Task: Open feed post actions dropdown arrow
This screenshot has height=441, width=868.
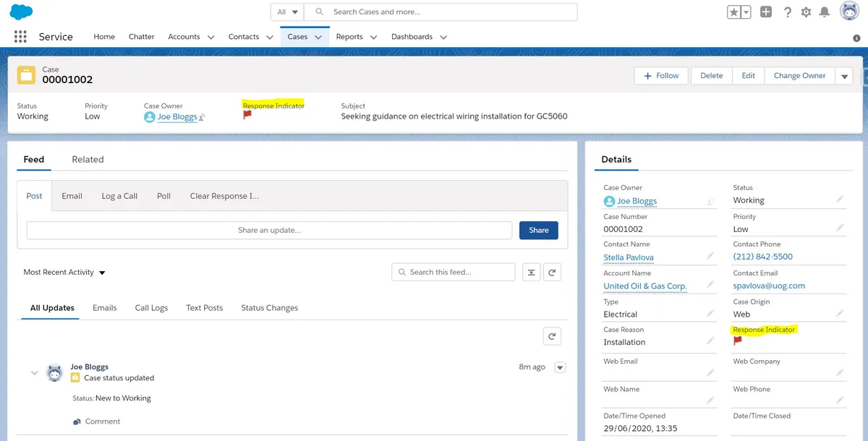Action: click(560, 367)
